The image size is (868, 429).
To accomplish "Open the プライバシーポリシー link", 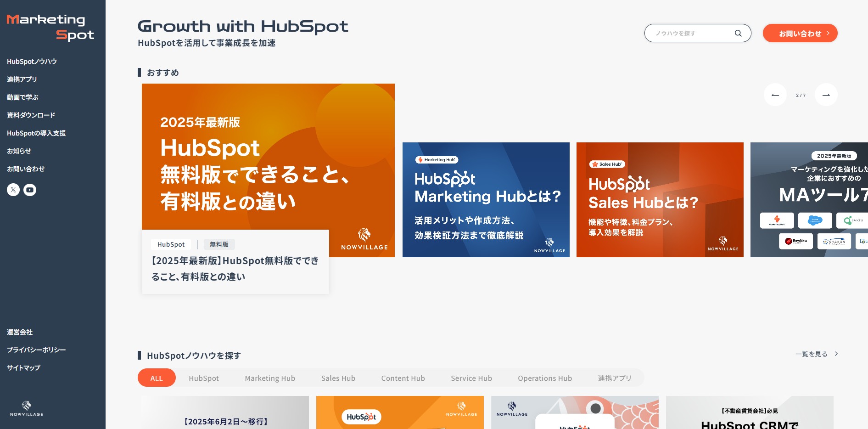I will point(36,350).
